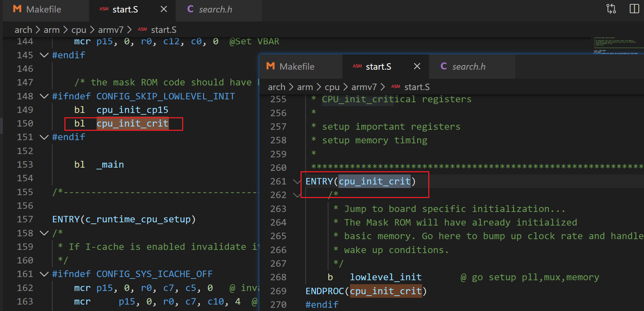The image size is (644, 311).
Task: Click the 'armv7' breadcrumb in back editor
Action: coord(111,30)
